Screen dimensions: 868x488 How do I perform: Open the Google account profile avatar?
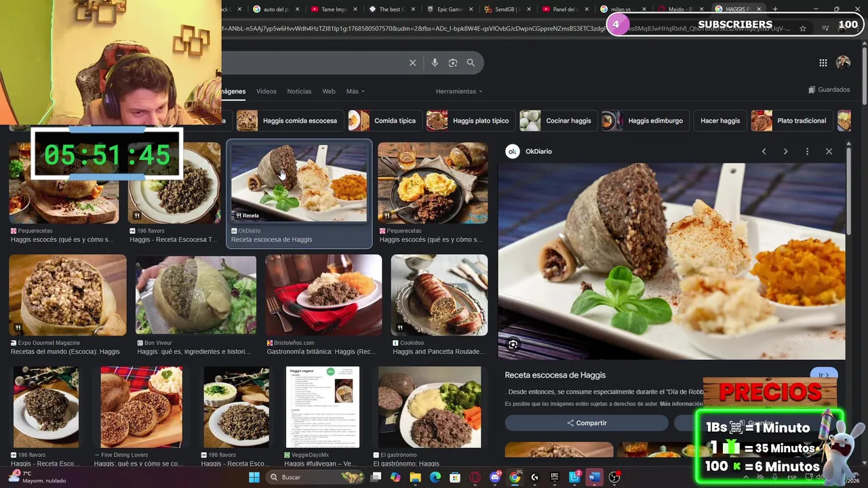coord(843,62)
